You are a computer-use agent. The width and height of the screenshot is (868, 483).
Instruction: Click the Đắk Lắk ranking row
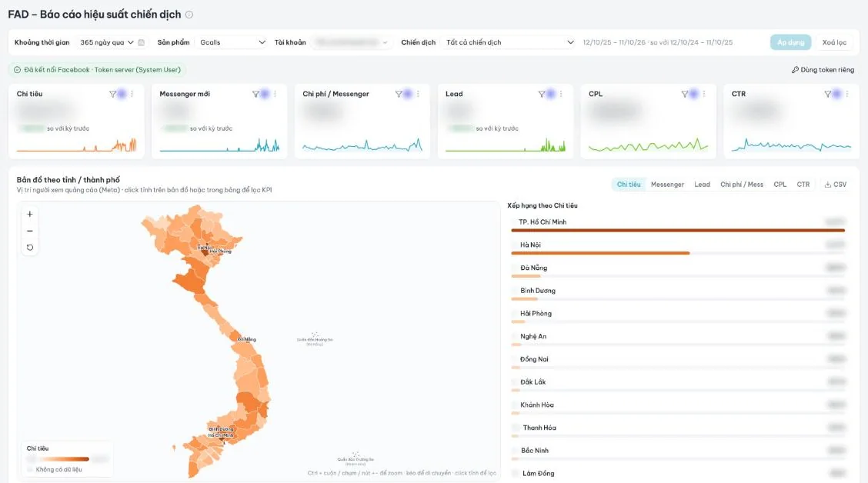pyautogui.click(x=678, y=385)
